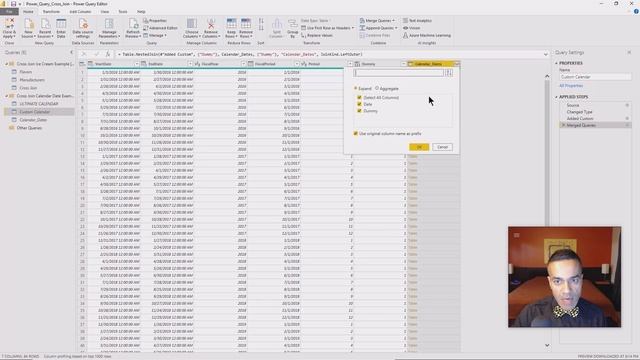Open filter dropdown of Dummy column

pos(403,64)
